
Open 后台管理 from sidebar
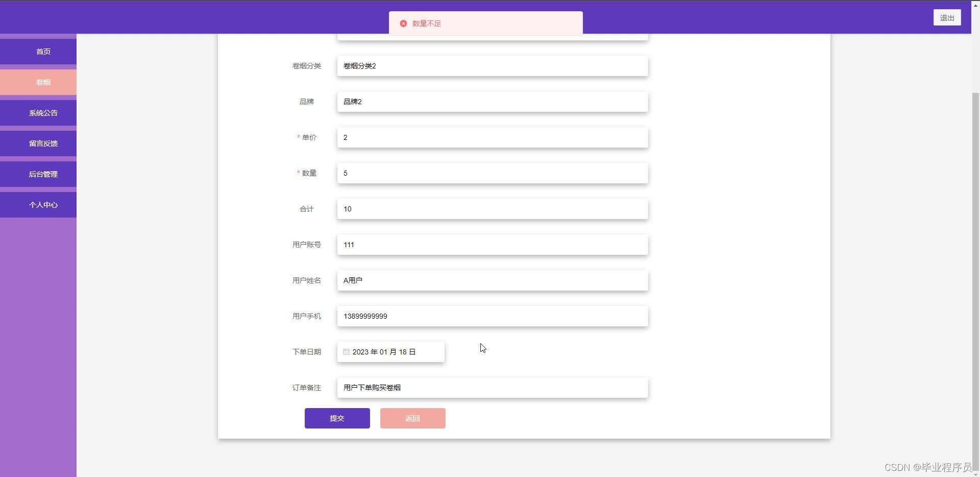[x=38, y=174]
